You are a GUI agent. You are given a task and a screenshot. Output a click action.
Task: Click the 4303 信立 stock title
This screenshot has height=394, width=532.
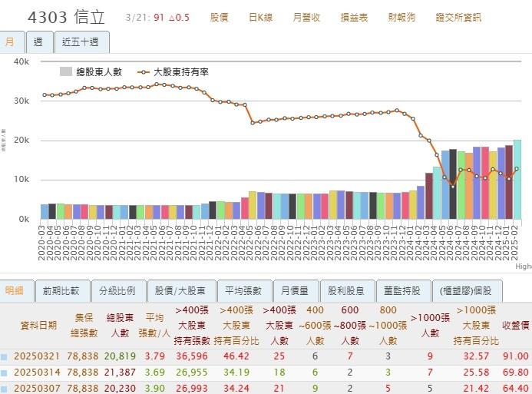click(x=66, y=18)
